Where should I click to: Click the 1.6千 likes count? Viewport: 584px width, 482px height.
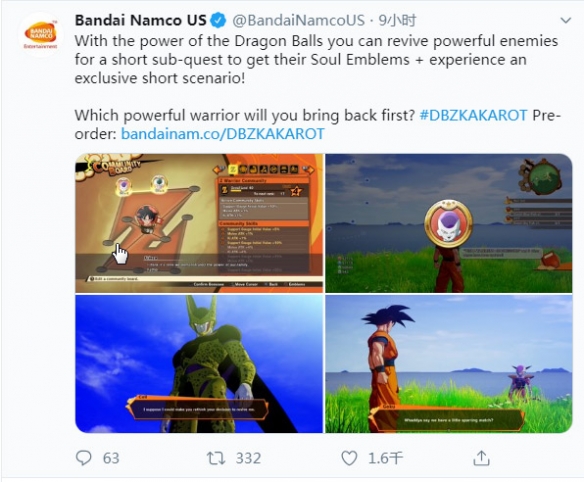point(385,458)
